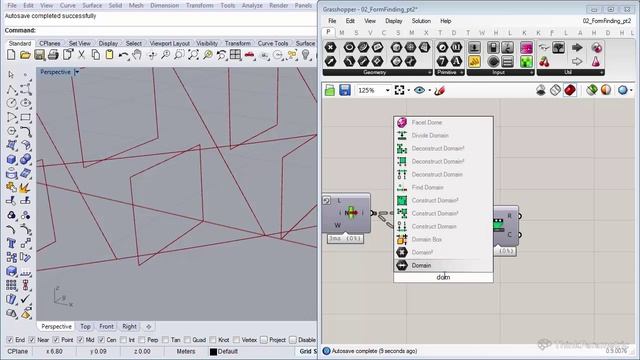
Task: Switch to the Curve Tools toolbar tab
Action: point(273,43)
